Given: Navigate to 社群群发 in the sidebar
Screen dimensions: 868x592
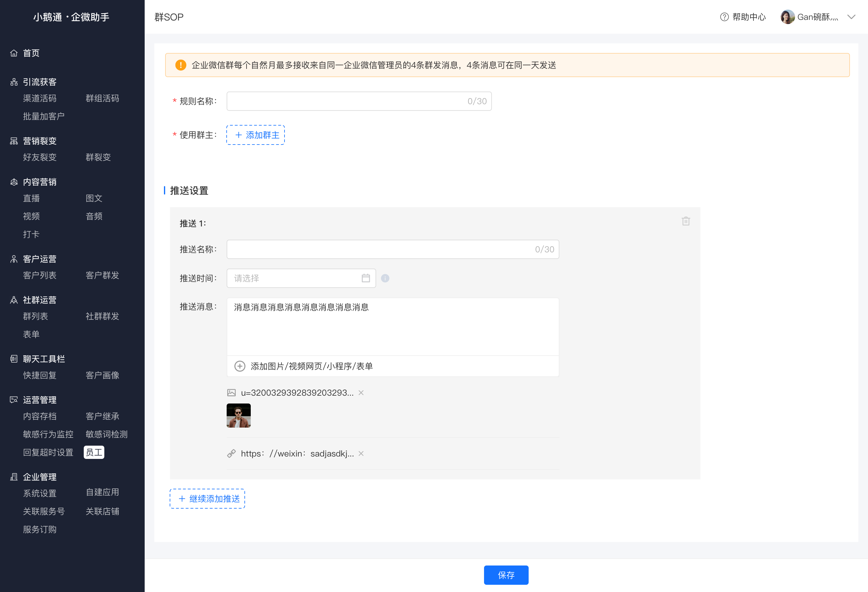Looking at the screenshot, I should (102, 316).
